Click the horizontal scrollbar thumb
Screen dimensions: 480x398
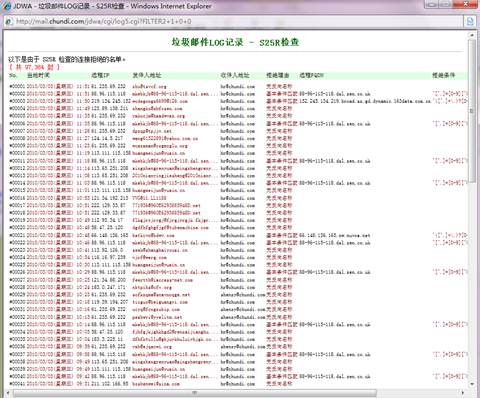coord(195,393)
